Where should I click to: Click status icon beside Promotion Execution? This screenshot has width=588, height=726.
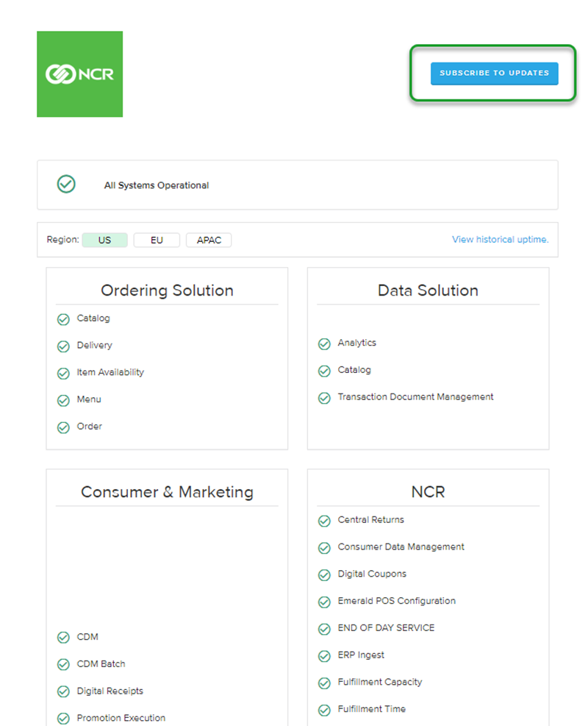(63, 719)
